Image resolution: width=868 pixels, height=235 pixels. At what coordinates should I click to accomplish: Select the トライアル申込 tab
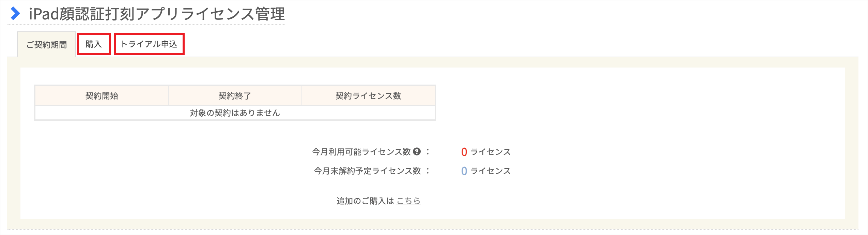point(149,44)
